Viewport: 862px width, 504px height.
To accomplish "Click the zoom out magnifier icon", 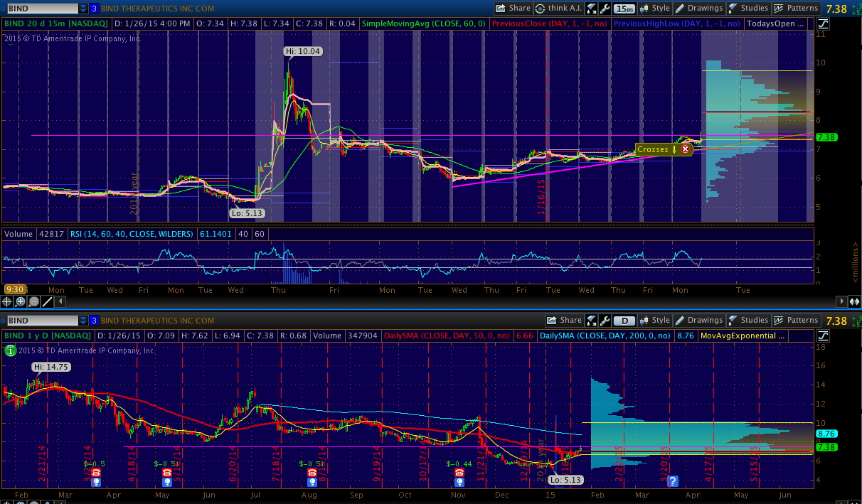I will pyautogui.click(x=32, y=301).
